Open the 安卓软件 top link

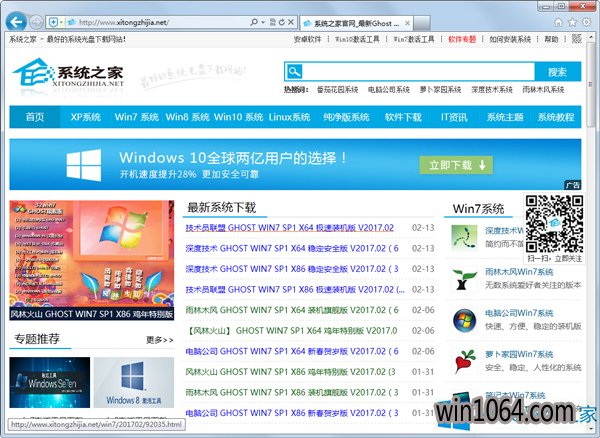coord(307,39)
